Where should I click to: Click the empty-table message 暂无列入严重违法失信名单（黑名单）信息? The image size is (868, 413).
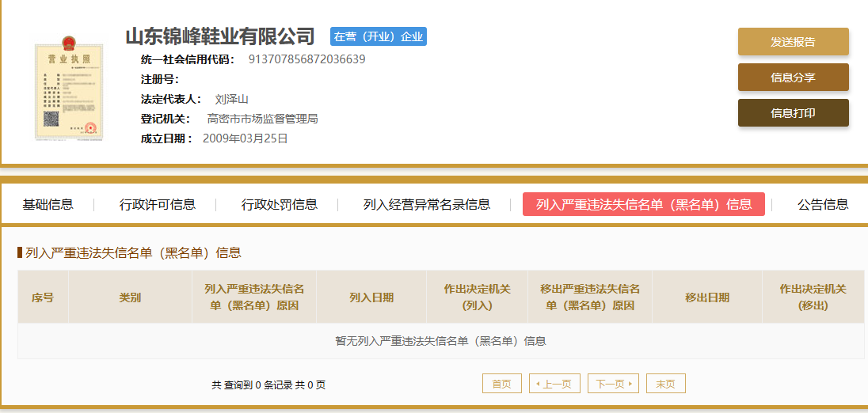click(440, 341)
